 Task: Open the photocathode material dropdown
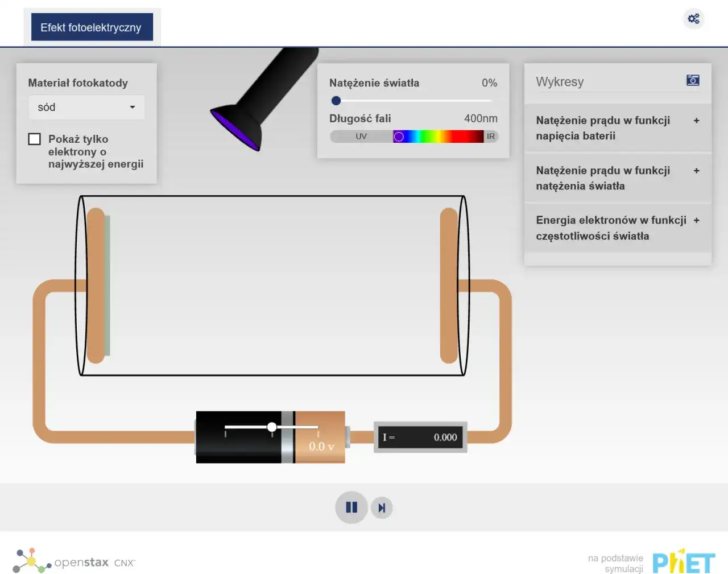(x=86, y=108)
